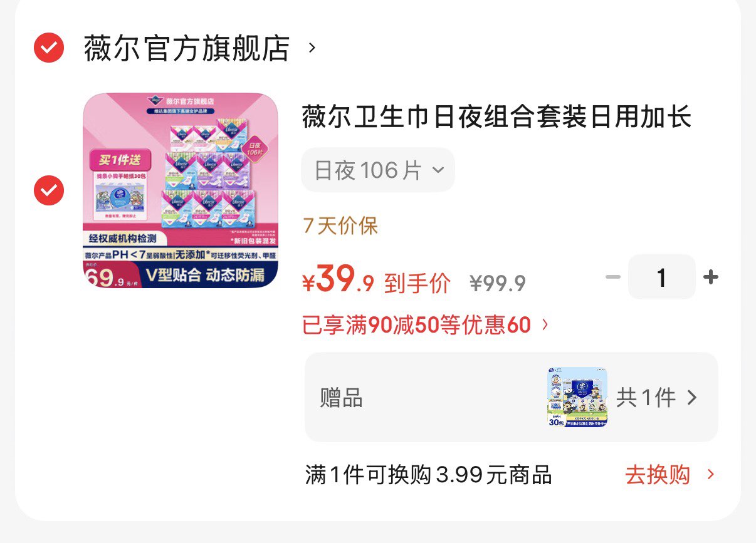
Task: Open the 日夜106片 variant dropdown
Action: pos(378,170)
